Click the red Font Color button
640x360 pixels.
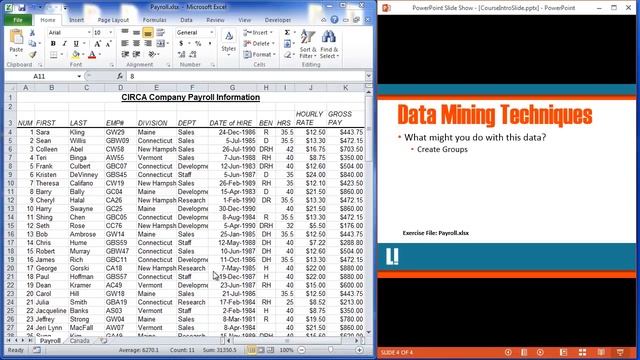pos(92,54)
